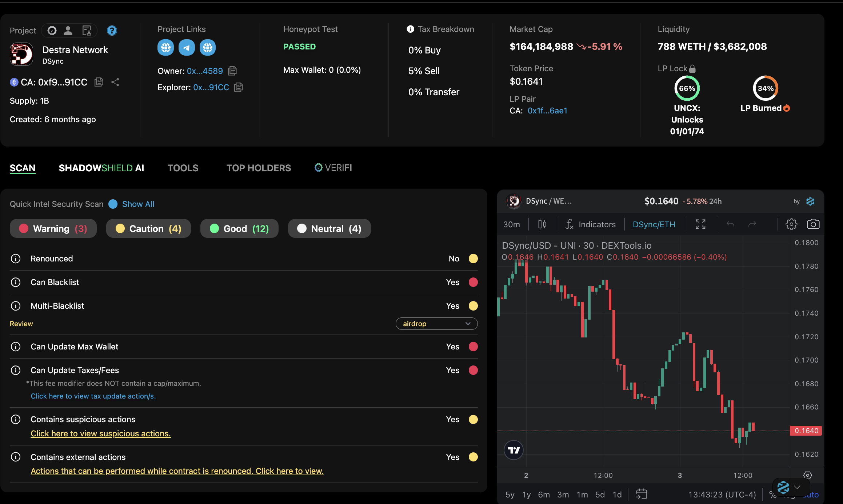Click the share icon beside contract address

click(x=115, y=82)
